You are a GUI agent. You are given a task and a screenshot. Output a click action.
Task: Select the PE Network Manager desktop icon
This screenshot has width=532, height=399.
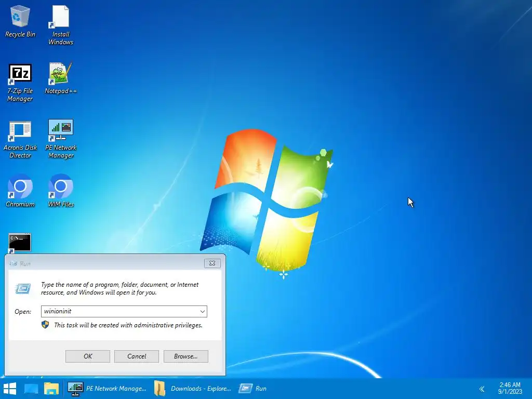61,139
